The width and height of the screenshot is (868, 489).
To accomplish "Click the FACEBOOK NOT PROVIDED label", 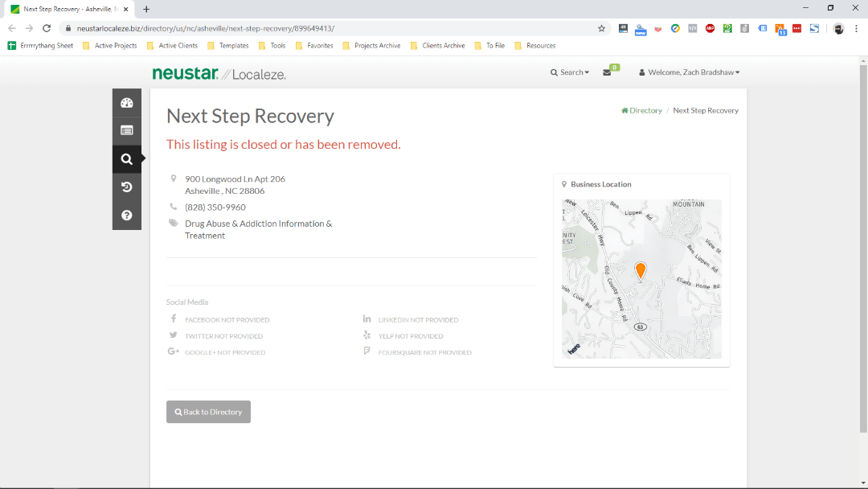I will click(x=227, y=319).
